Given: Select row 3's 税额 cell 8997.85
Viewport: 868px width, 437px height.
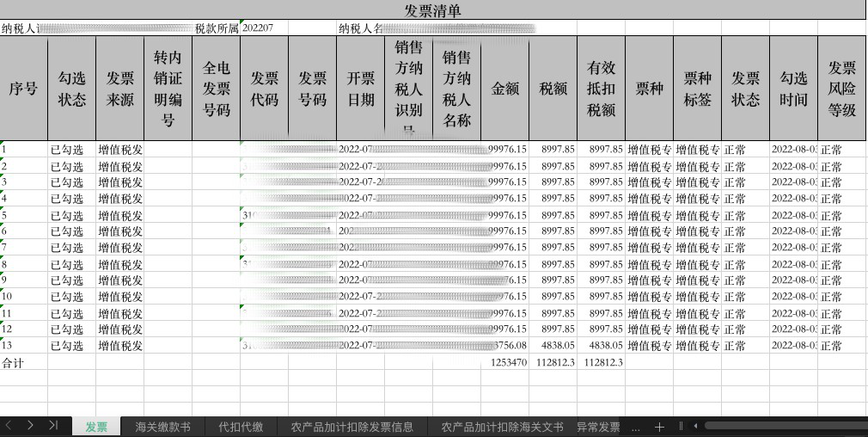Looking at the screenshot, I should point(553,182).
